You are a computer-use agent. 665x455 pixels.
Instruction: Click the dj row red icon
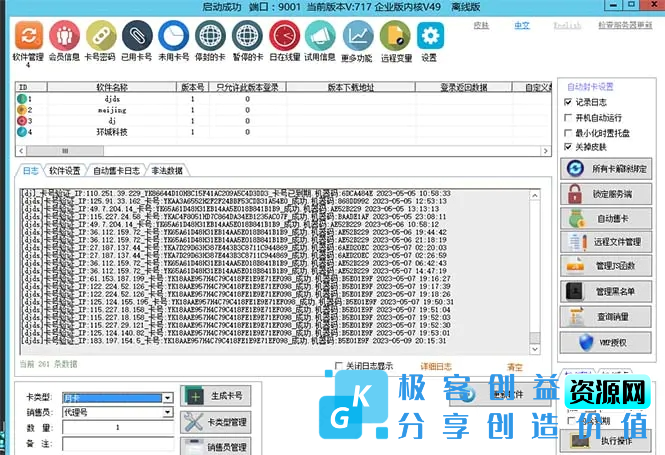(x=22, y=121)
